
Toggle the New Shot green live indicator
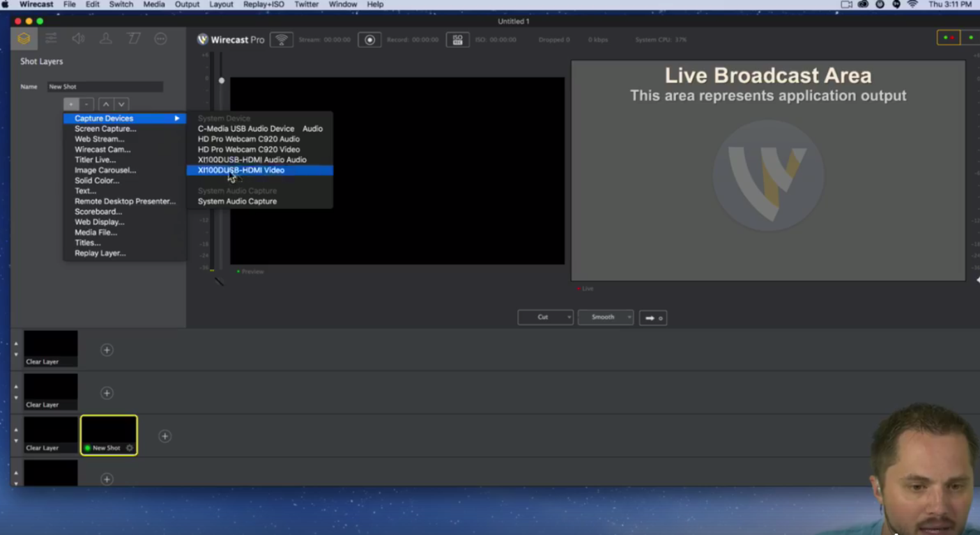coord(88,448)
